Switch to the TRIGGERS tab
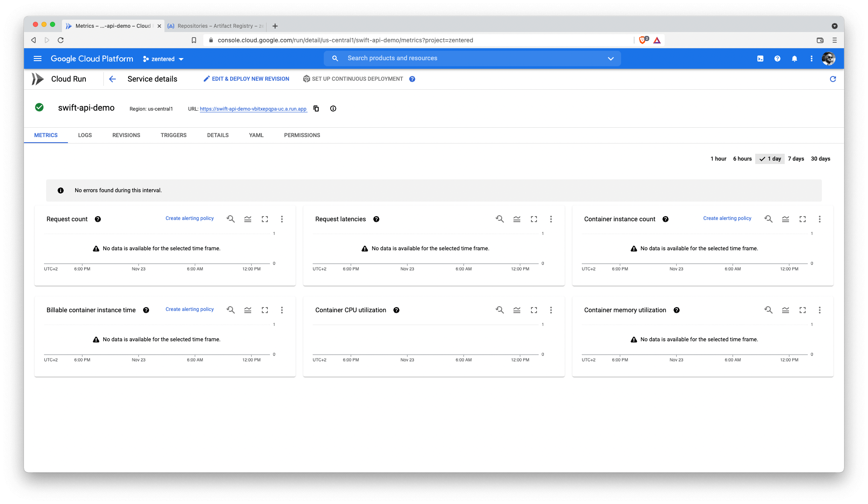Viewport: 868px width, 504px height. point(173,135)
